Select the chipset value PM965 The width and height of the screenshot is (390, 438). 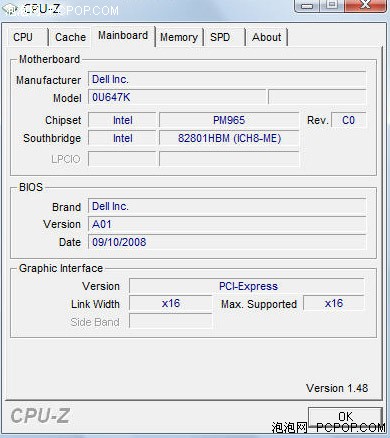(229, 120)
